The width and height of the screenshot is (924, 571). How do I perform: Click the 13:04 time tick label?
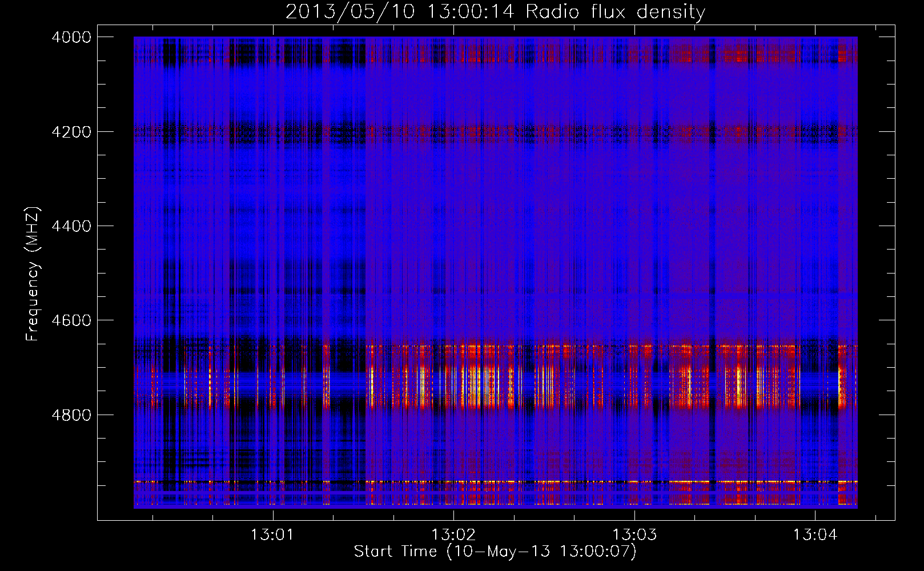click(815, 535)
